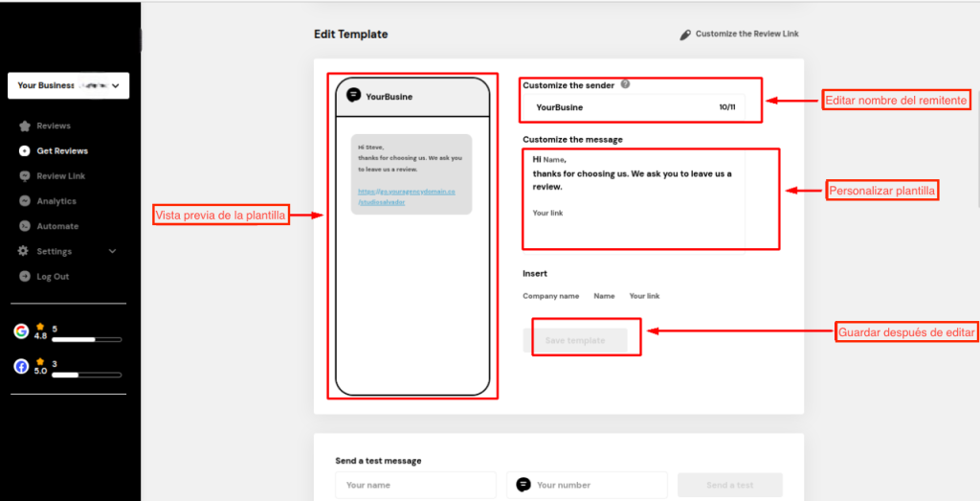
Task: Click the help icon beside Customize the sender
Action: tap(625, 84)
